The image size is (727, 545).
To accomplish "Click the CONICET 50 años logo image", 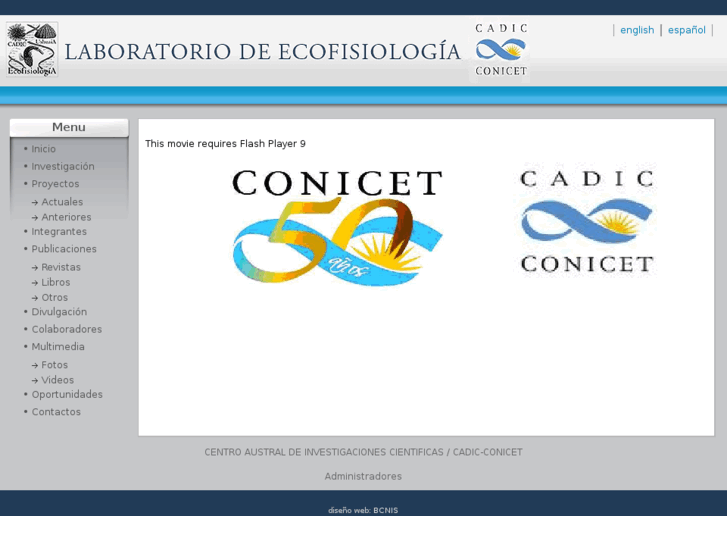I will [x=337, y=227].
